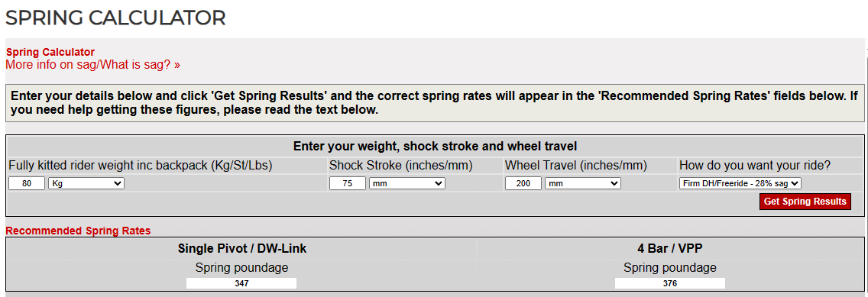Select the Single Pivot spring poundage field 347
Viewport: 868px width, 297px height.
(241, 284)
